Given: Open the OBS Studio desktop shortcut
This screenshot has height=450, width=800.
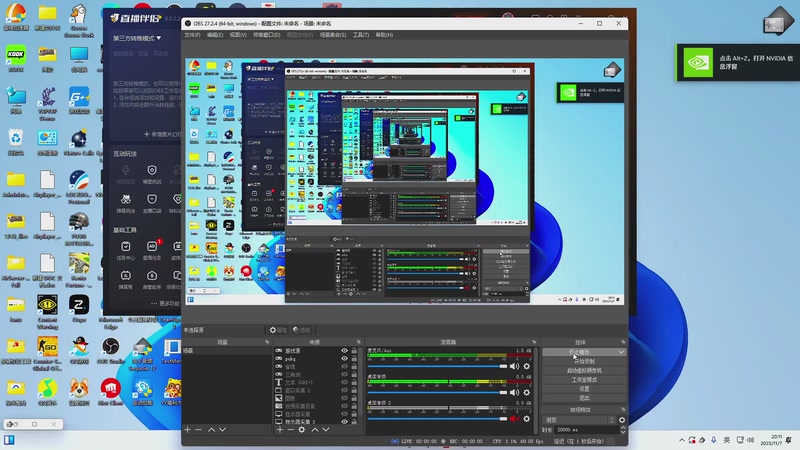Looking at the screenshot, I should (x=111, y=351).
